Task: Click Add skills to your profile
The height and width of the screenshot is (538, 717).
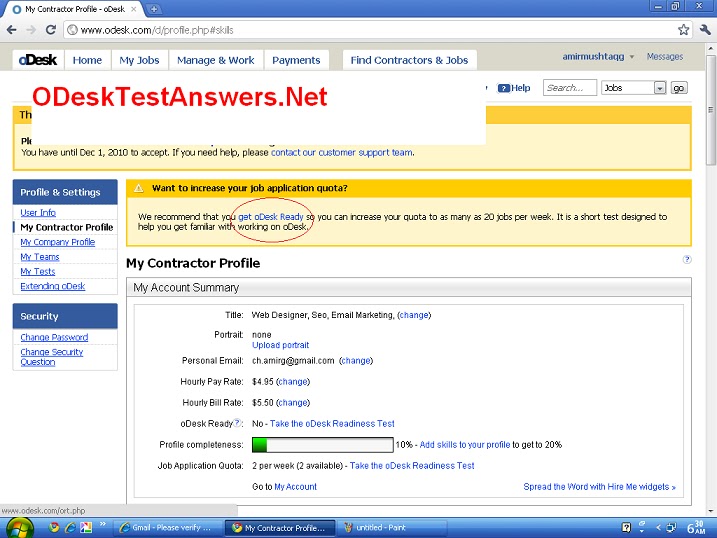Action: coord(465,445)
